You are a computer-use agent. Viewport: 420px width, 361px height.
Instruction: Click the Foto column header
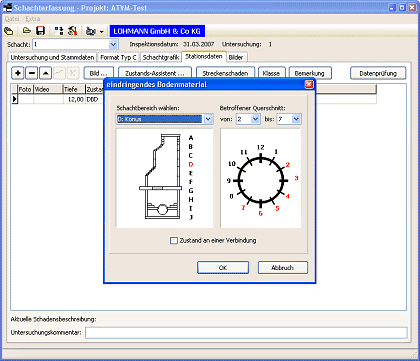tap(25, 89)
